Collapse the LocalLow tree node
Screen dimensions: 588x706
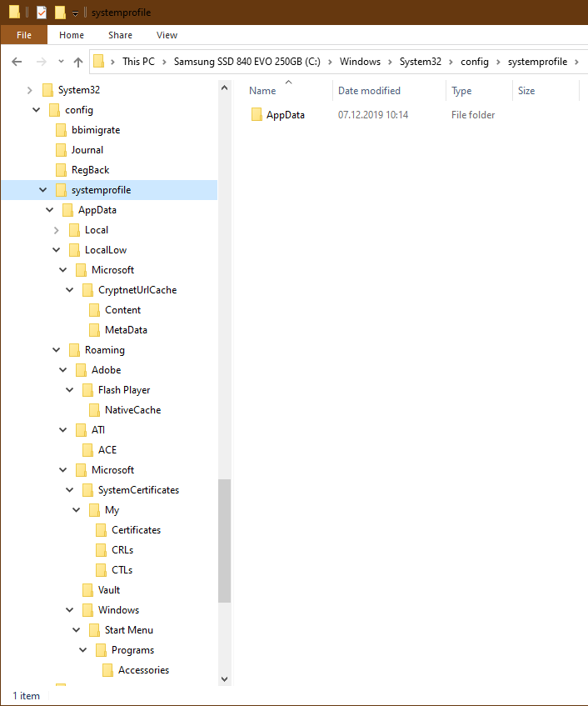point(57,250)
